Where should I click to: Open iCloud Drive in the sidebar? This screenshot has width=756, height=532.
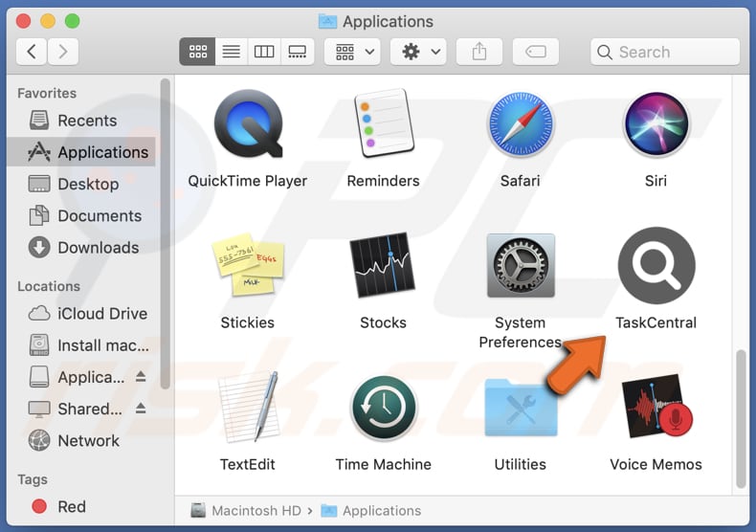81,314
